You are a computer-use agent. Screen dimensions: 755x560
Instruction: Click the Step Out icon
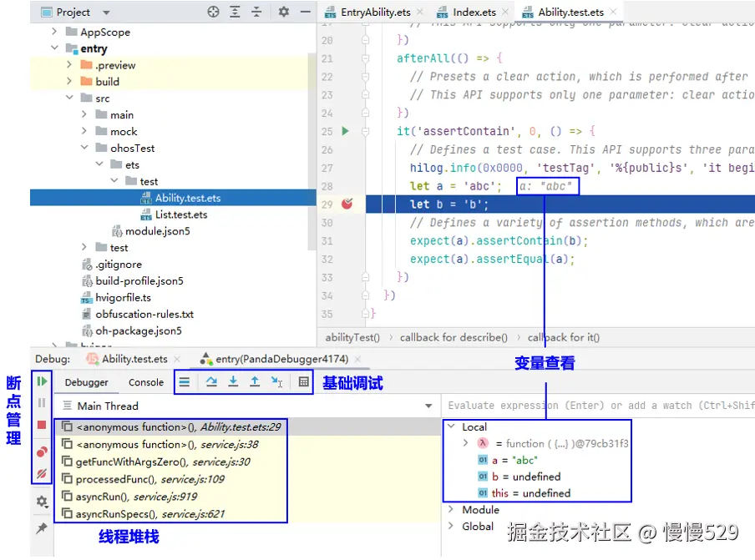pyautogui.click(x=255, y=382)
